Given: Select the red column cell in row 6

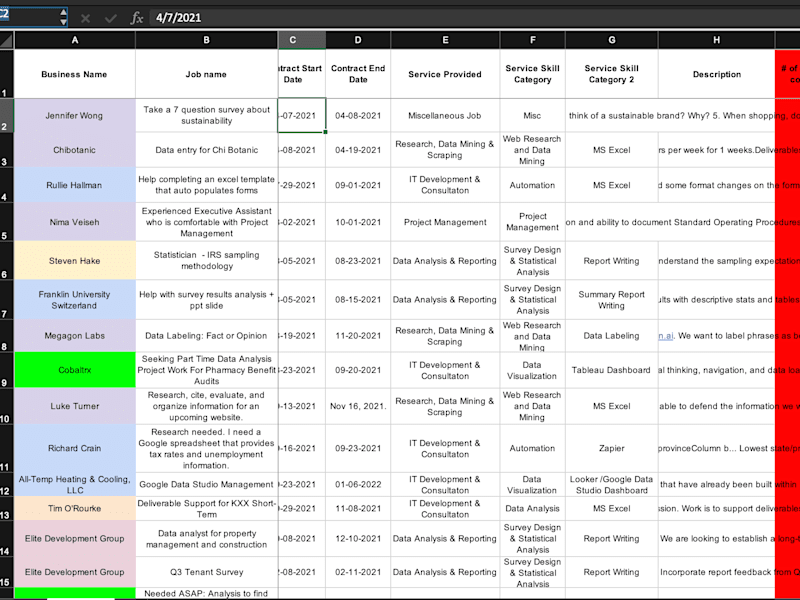Looking at the screenshot, I should 787,261.
